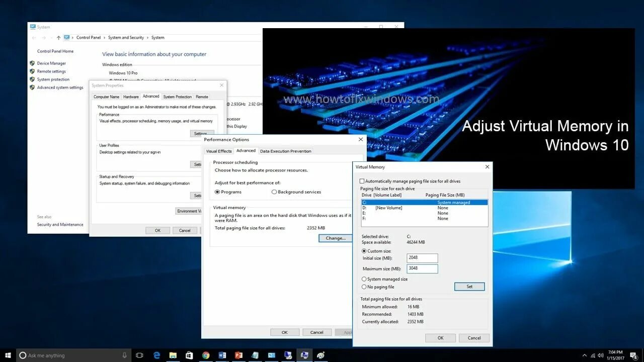This screenshot has height=362, width=644.
Task: Expand chevron before Control Panel breadcrumb
Action: (x=73, y=38)
